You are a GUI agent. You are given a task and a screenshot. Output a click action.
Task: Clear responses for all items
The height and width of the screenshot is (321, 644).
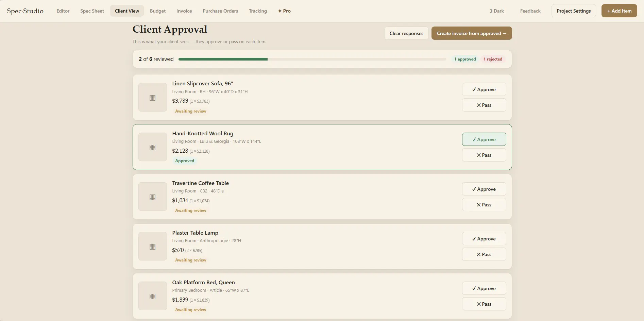pos(406,33)
